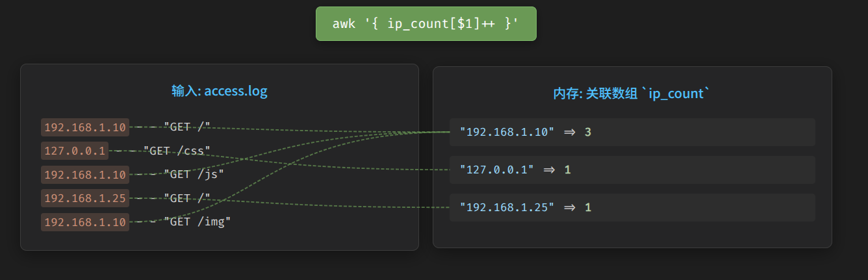Click the count value 1 for 127.0.0.1 entry
Image resolution: width=868 pixels, height=280 pixels.
pos(567,170)
